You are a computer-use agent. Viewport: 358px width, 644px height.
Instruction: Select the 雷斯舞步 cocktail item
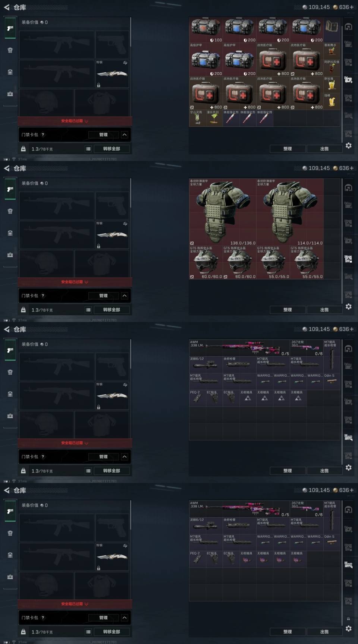tap(332, 51)
